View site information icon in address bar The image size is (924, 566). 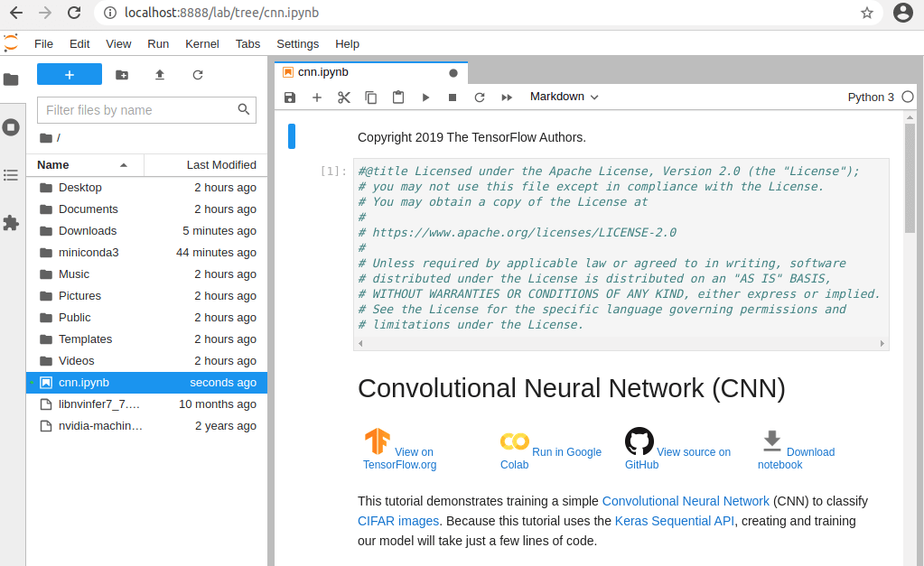click(110, 13)
